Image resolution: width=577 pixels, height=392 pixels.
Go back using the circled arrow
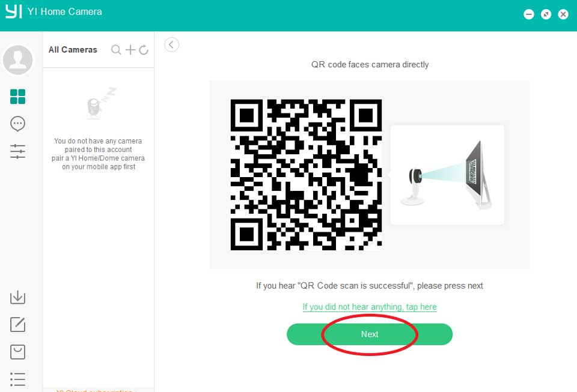click(x=172, y=44)
